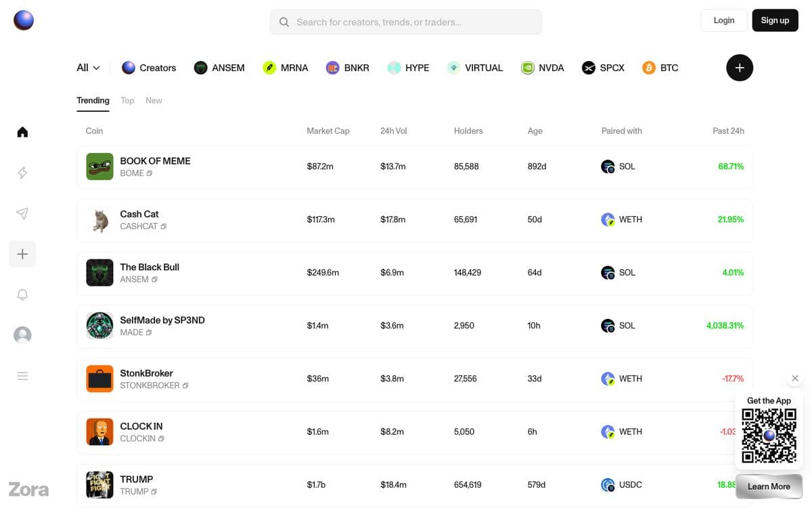Click the WETH pair icon in Cash Cat row
Image resolution: width=812 pixels, height=508 pixels.
(608, 219)
